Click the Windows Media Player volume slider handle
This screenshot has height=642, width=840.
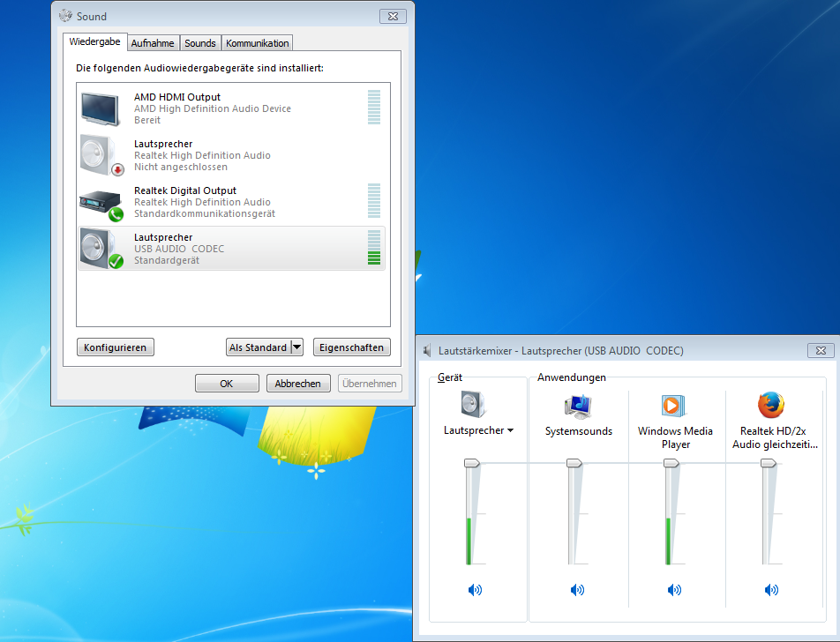(x=671, y=463)
